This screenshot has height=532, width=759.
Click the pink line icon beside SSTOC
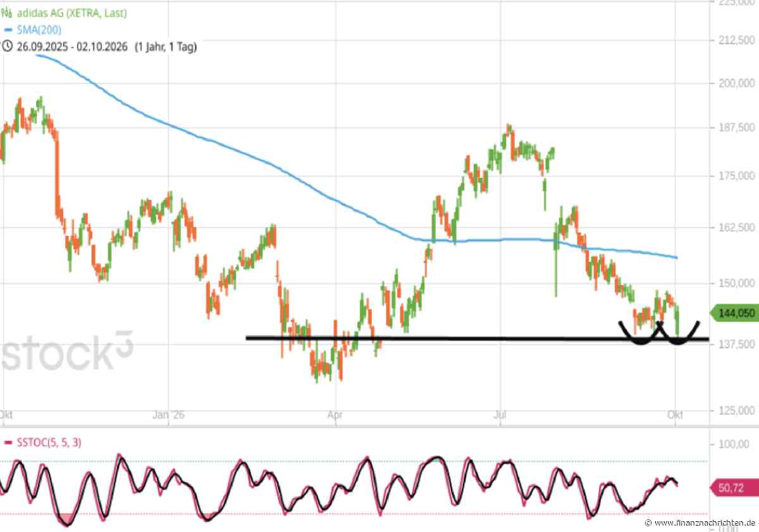7,442
